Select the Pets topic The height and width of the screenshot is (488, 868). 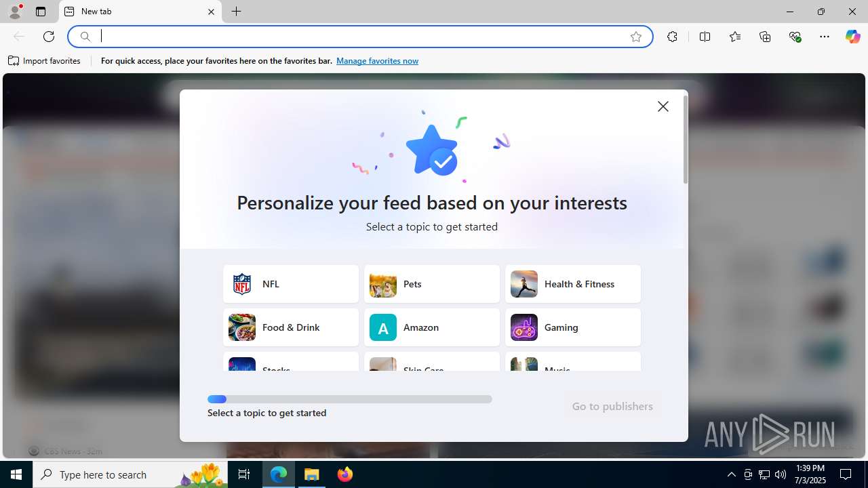coord(432,284)
